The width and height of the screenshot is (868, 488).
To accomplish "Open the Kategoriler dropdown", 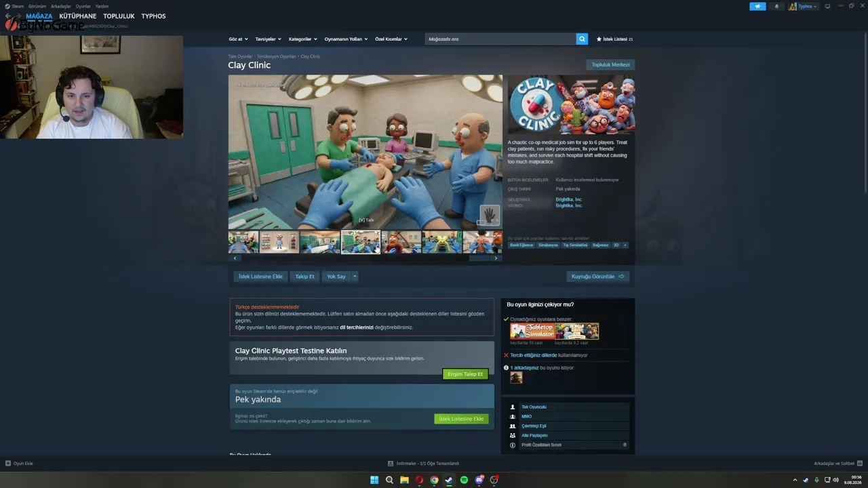I will click(303, 39).
